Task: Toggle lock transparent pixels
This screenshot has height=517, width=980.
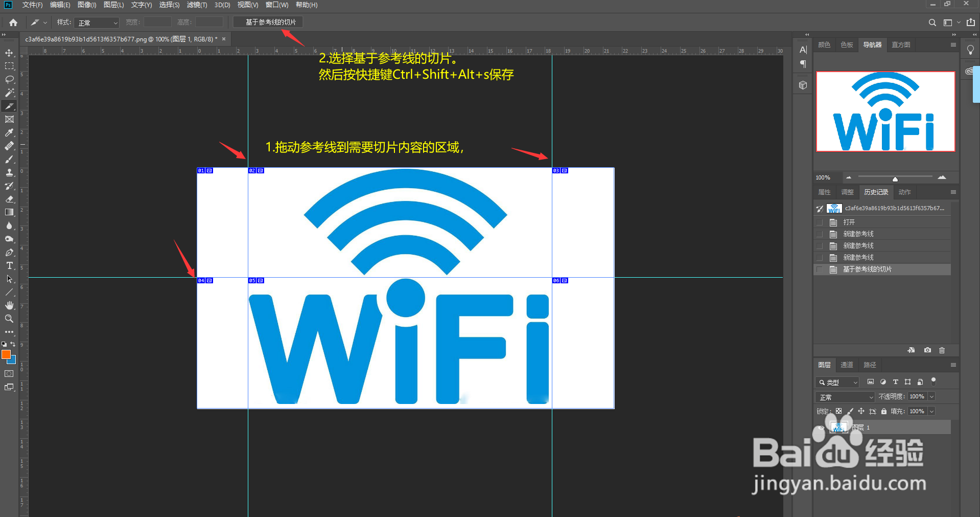Action: pyautogui.click(x=838, y=411)
